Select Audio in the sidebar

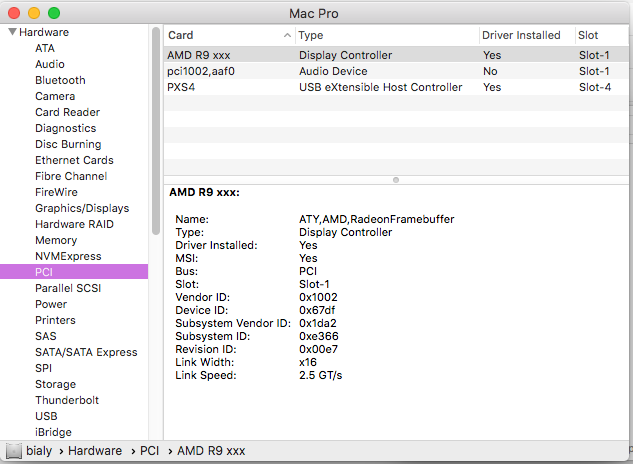50,64
